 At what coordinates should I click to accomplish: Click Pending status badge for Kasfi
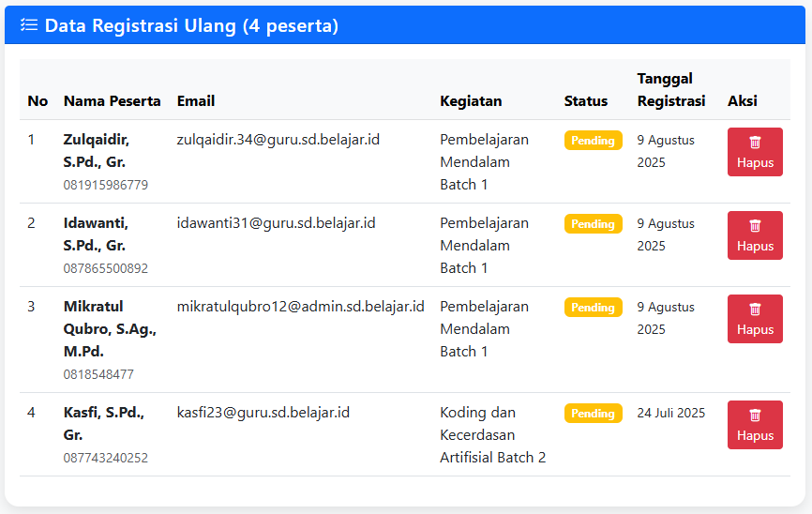(x=593, y=414)
